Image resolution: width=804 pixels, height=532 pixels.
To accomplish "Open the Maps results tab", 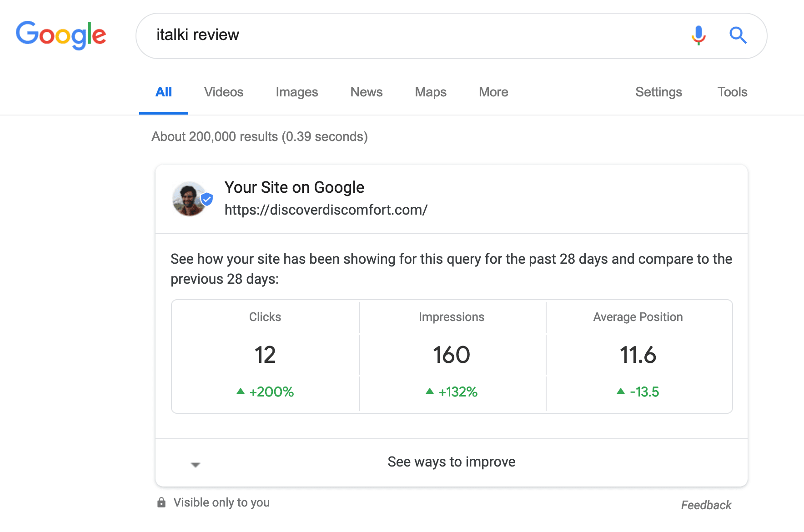I will (x=431, y=92).
